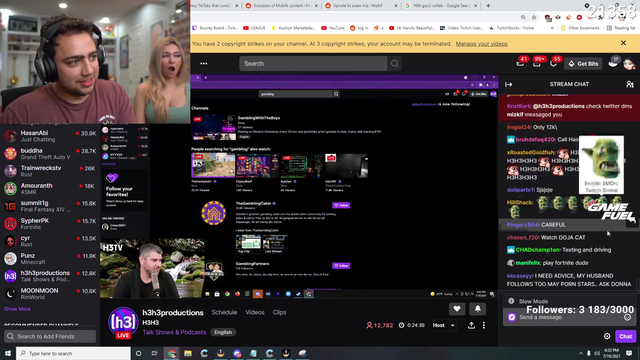Click the Follow button beside TheGamblingCabin
640x360 pixels.
point(341,205)
